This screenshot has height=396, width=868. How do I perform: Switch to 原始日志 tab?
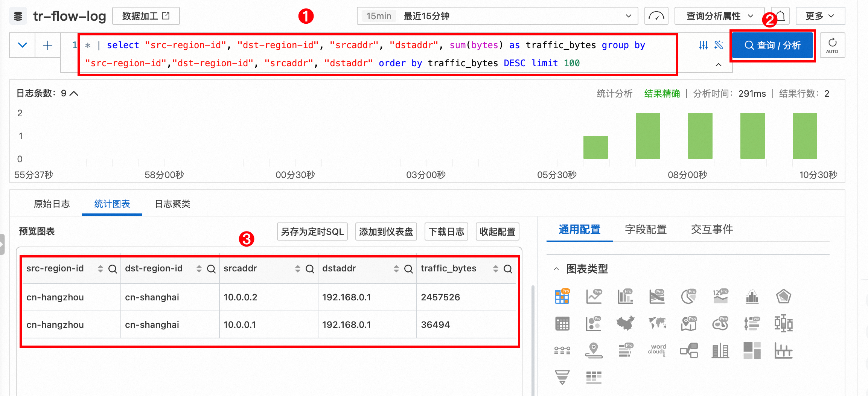[52, 204]
